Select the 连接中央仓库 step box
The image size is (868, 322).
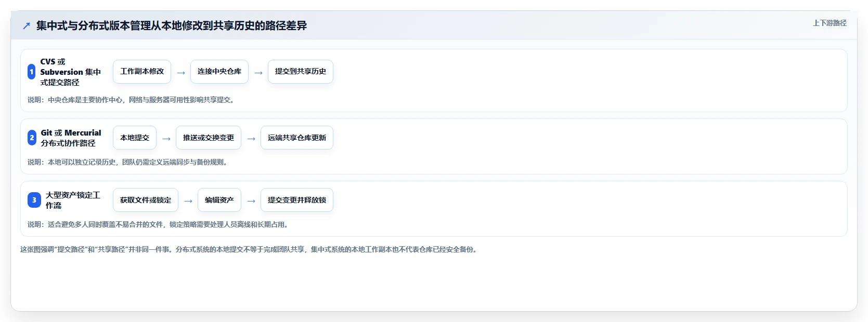coord(219,72)
